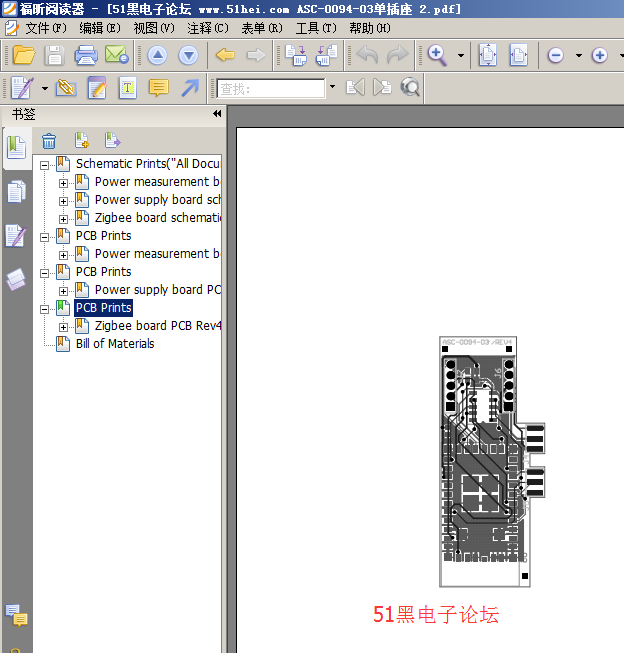Open the 视图 menu
Image resolution: width=624 pixels, height=653 pixels.
pyautogui.click(x=154, y=28)
